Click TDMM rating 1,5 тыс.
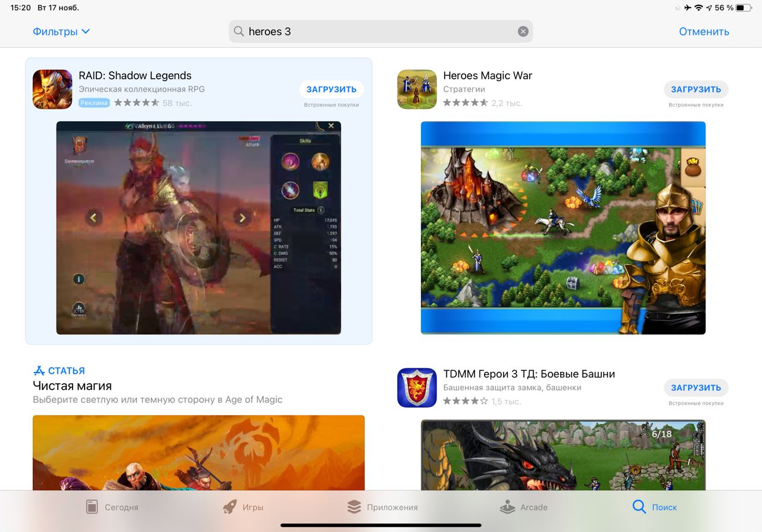 point(482,401)
